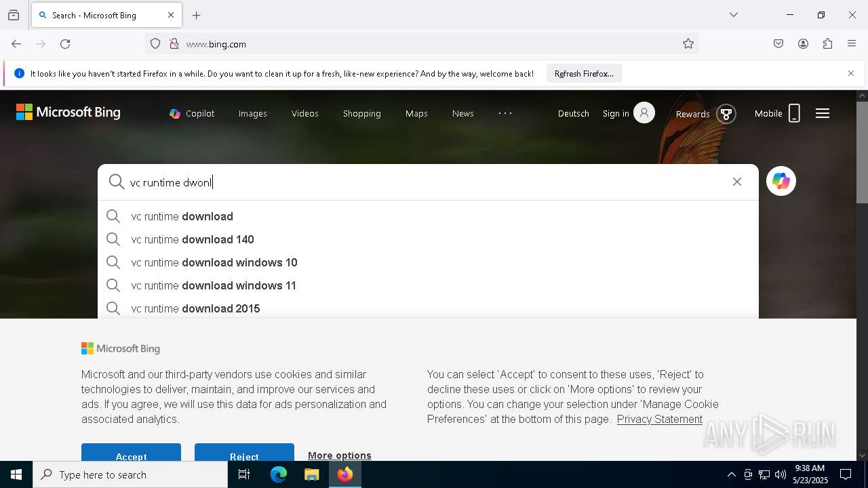868x488 pixels.
Task: Open Bing hamburger settings menu
Action: point(823,113)
